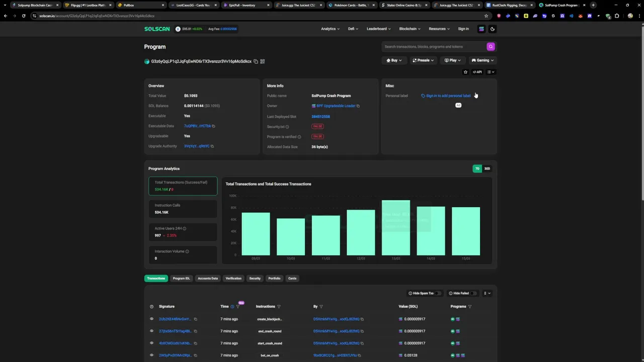Click the magenta search button
The image size is (644, 362).
(x=491, y=47)
